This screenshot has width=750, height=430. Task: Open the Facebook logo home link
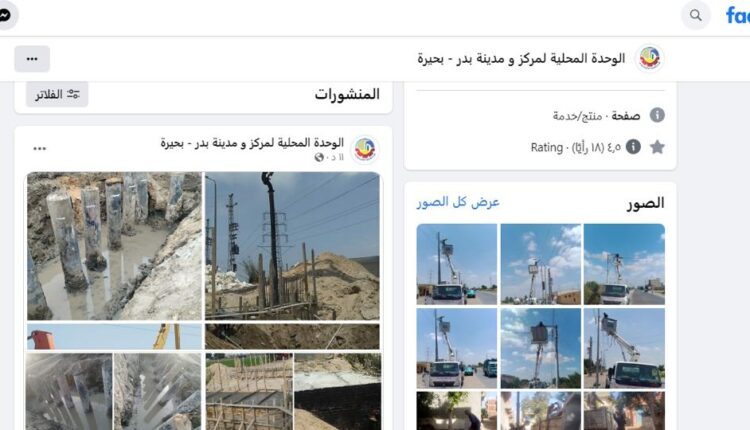(x=738, y=15)
